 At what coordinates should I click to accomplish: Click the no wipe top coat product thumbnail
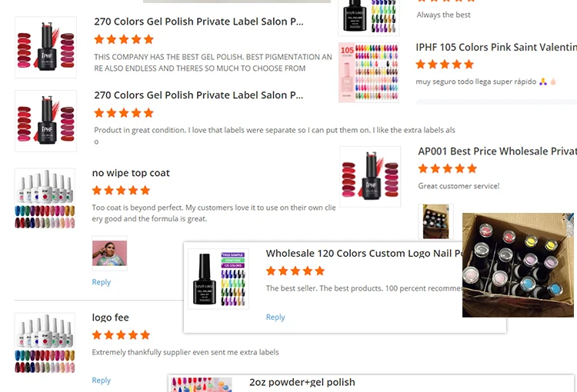pyautogui.click(x=45, y=199)
